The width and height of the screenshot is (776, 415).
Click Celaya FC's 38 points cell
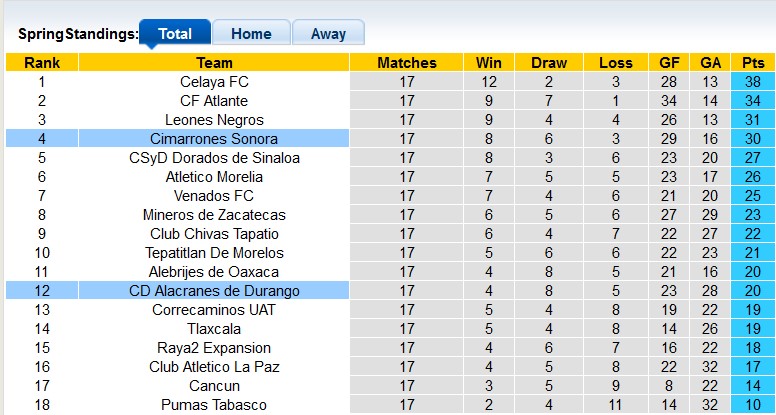coord(752,82)
